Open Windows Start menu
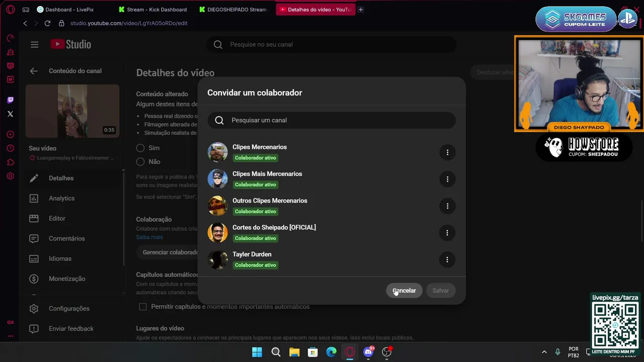This screenshot has width=644, height=362. (x=257, y=352)
